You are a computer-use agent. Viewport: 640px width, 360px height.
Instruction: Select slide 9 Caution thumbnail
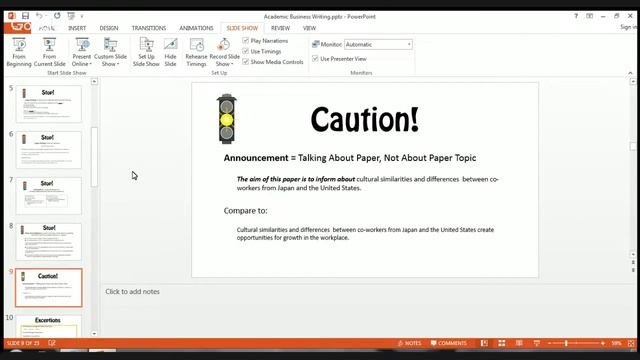click(49, 288)
